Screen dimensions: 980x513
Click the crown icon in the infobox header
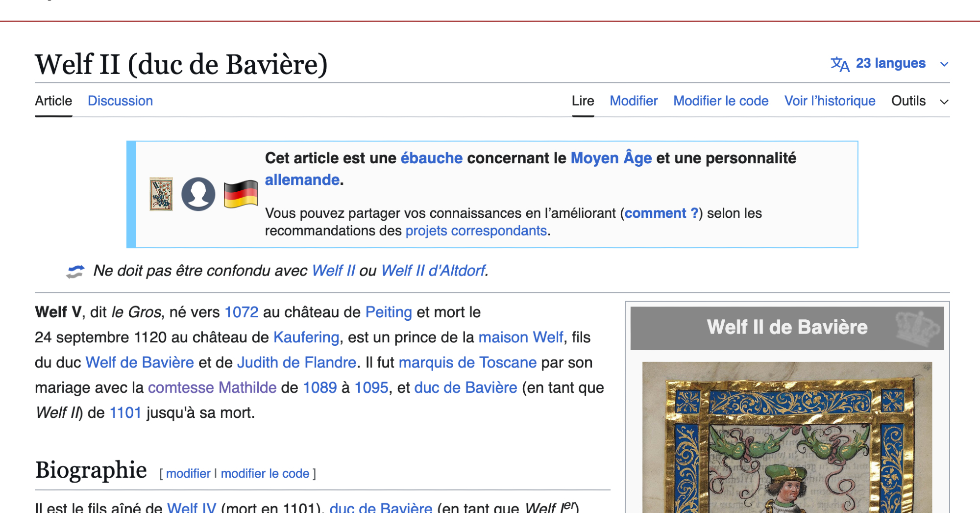[x=917, y=328]
